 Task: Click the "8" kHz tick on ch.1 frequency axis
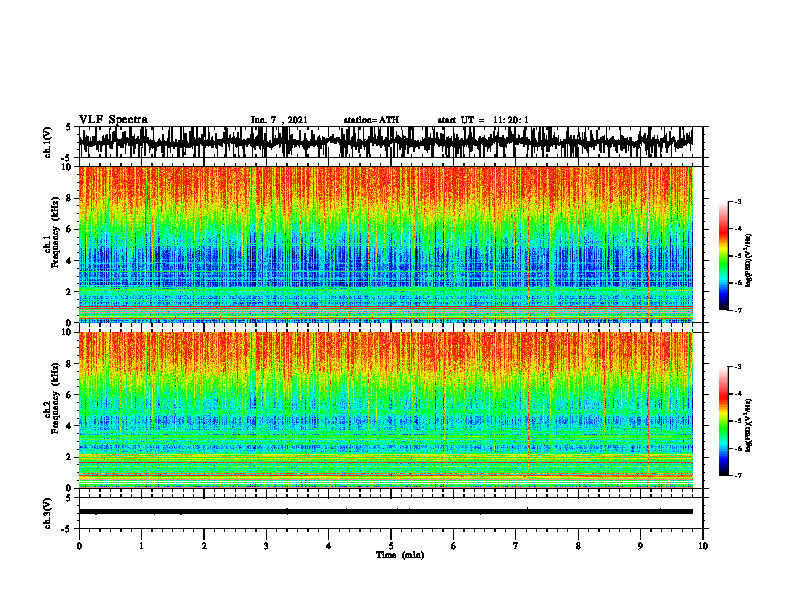pyautogui.click(x=69, y=198)
